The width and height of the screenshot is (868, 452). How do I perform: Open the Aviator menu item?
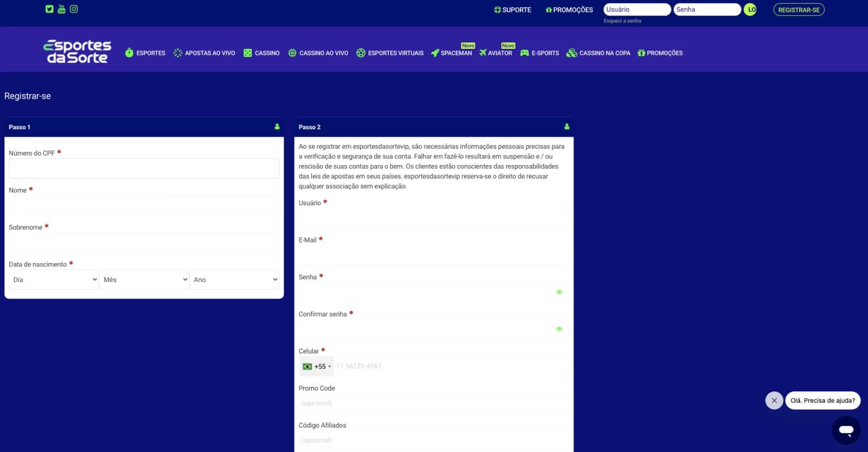point(496,53)
